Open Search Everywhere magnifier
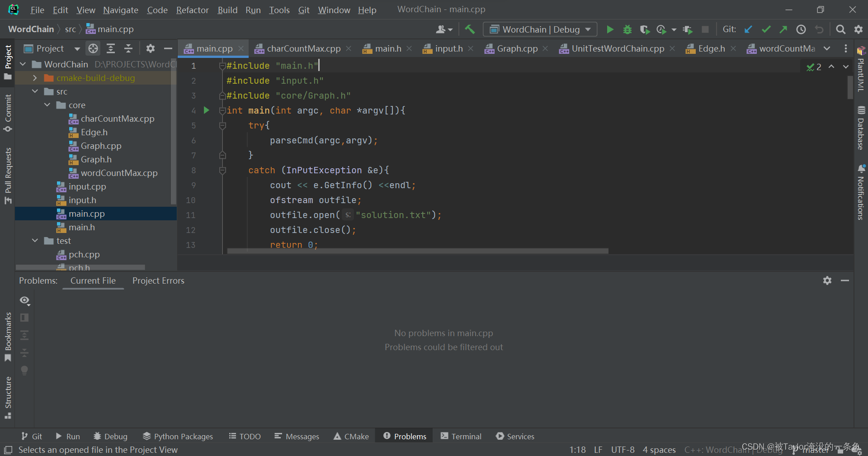 [841, 29]
